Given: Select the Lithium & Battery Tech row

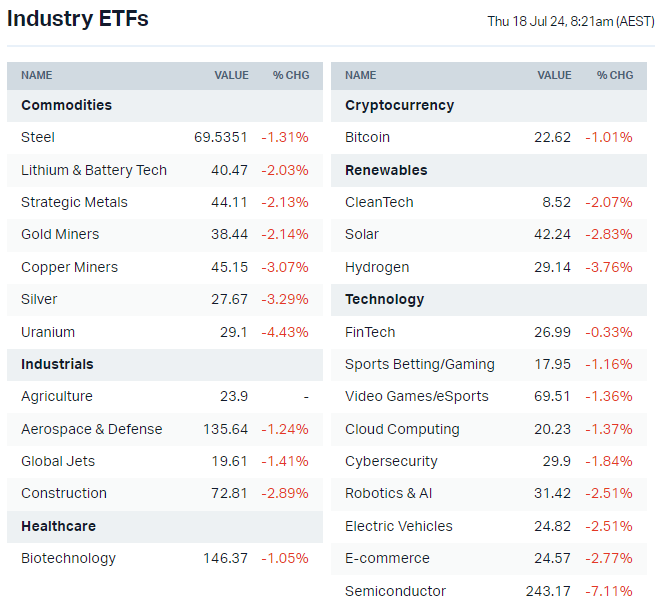Looking at the screenshot, I should [x=94, y=170].
